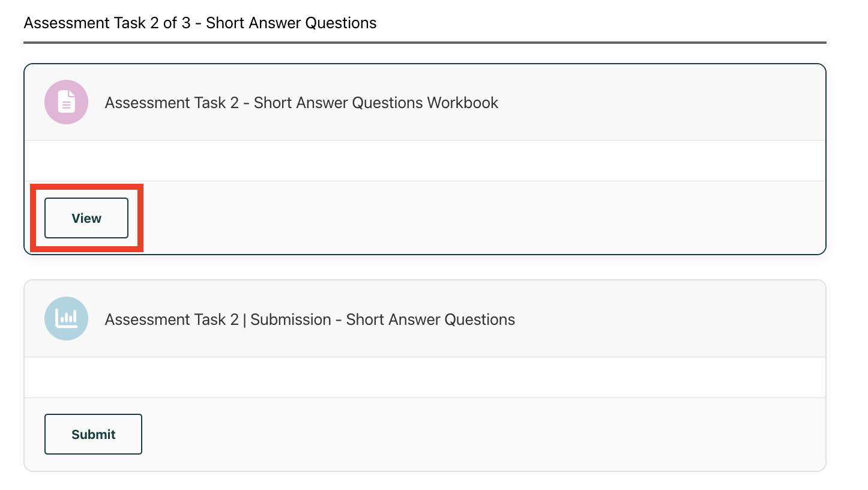Open the Short Answer Questions Workbook title
Image resolution: width=868 pixels, height=490 pixels.
click(x=301, y=103)
